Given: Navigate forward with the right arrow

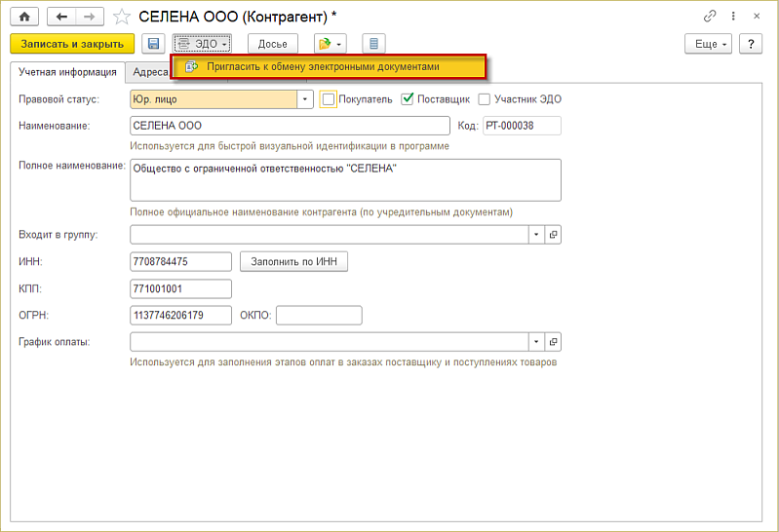Looking at the screenshot, I should pyautogui.click(x=90, y=17).
